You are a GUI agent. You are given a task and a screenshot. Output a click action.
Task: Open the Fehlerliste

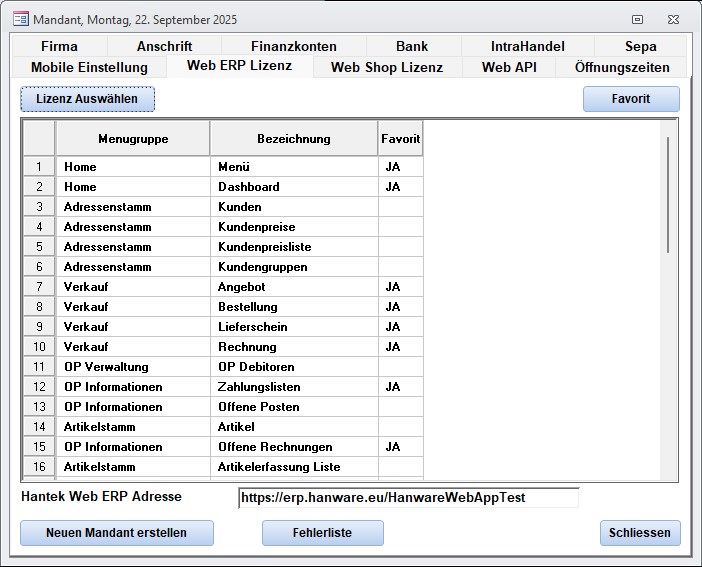[x=322, y=533]
